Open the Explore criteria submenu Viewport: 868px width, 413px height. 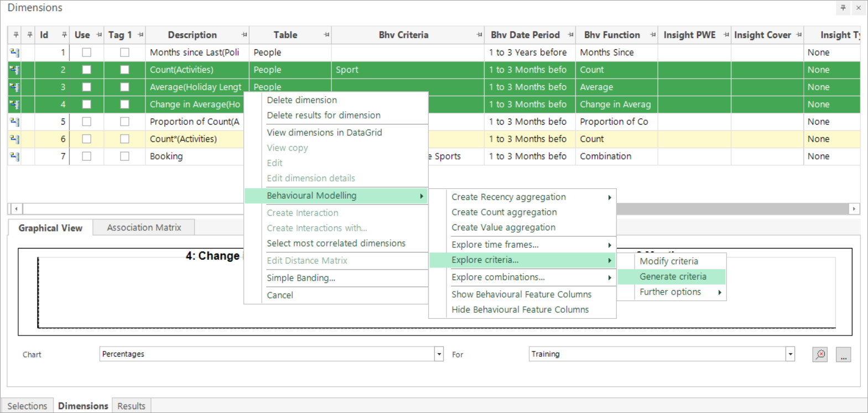pyautogui.click(x=523, y=260)
